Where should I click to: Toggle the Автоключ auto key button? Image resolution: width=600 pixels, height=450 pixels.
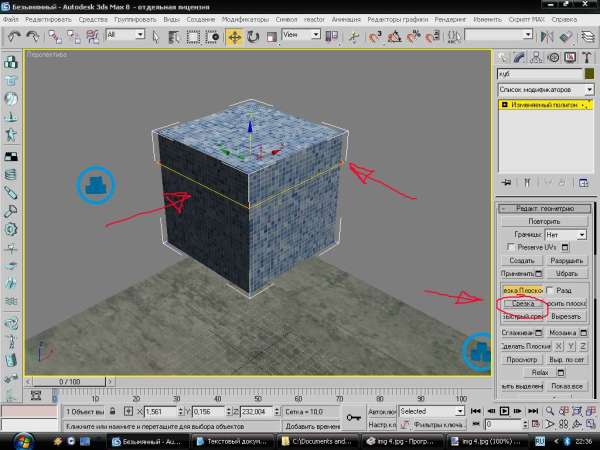point(381,411)
